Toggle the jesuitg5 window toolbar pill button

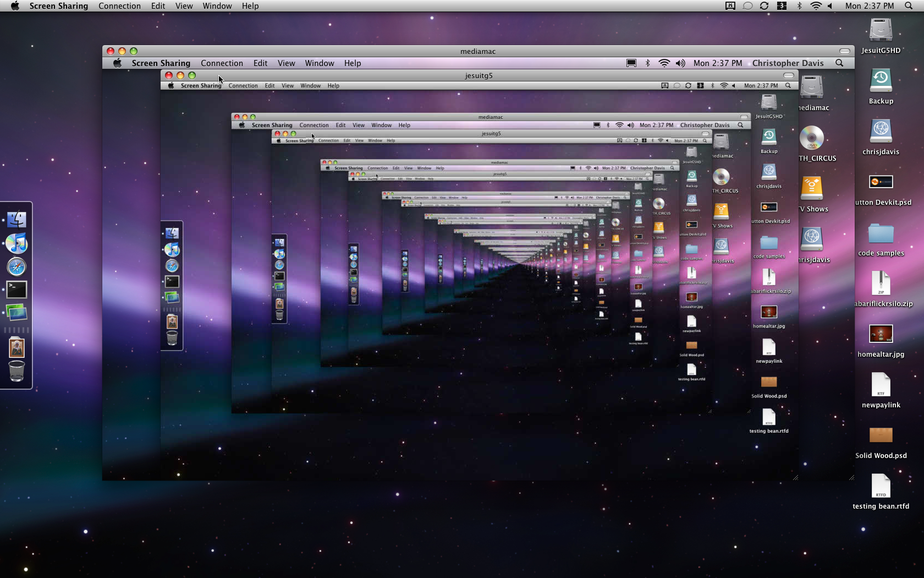[789, 75]
